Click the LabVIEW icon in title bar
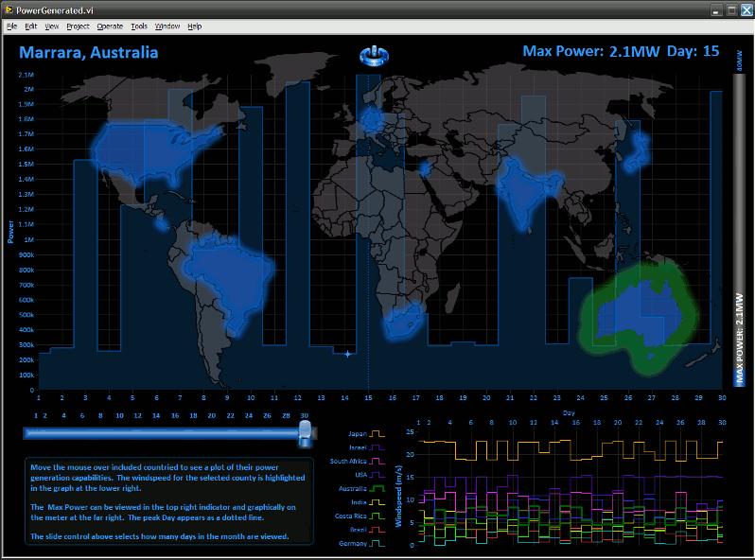The image size is (755, 560). pyautogui.click(x=9, y=9)
